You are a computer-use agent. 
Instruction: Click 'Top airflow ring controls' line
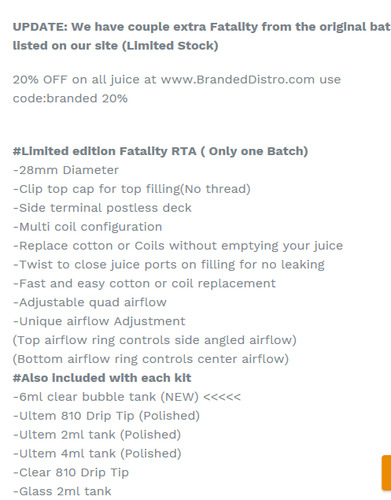point(154,340)
